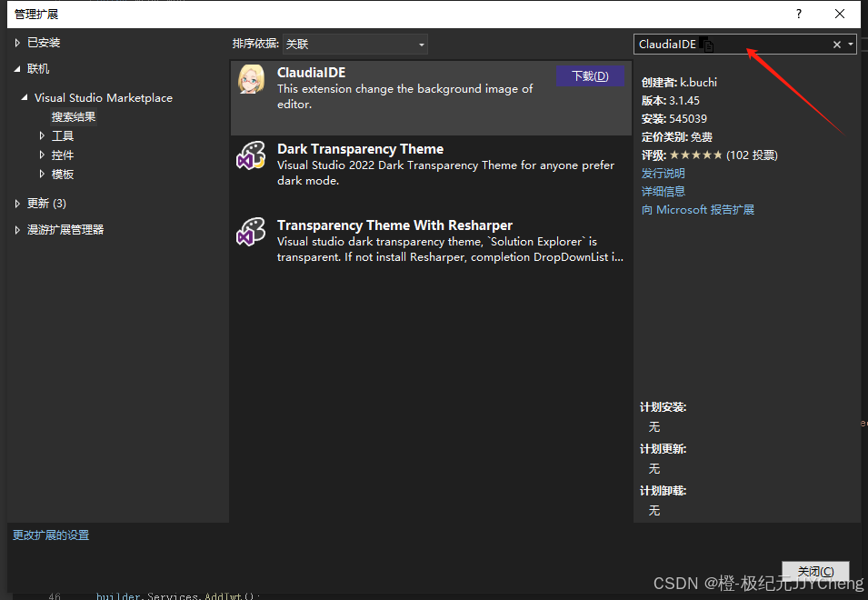Click the ClaudiaIDE description text
The image size is (868, 600).
point(404,96)
